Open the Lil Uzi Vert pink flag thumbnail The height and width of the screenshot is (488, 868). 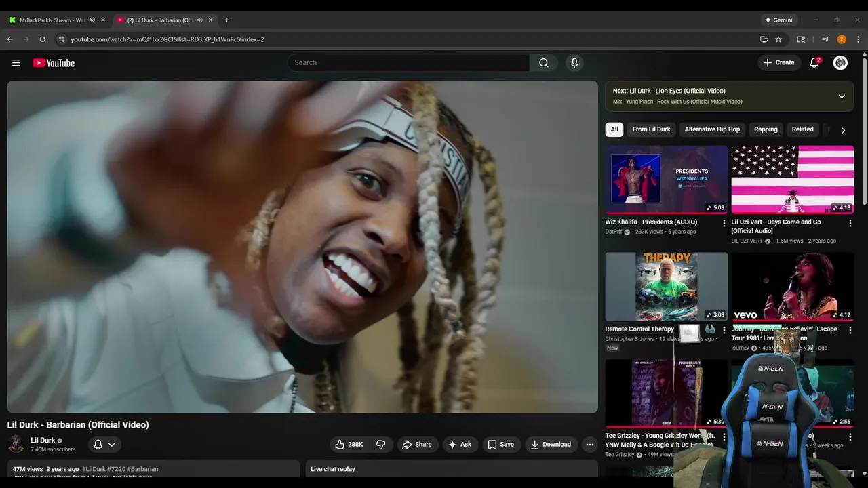point(792,180)
